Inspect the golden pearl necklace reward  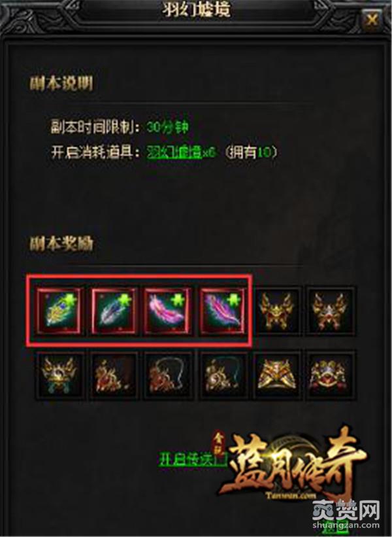(x=222, y=375)
